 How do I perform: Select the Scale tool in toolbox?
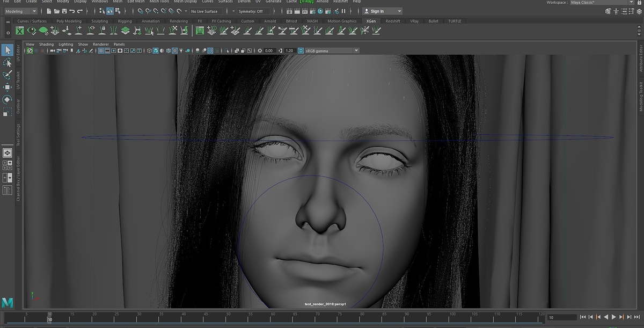tap(8, 112)
